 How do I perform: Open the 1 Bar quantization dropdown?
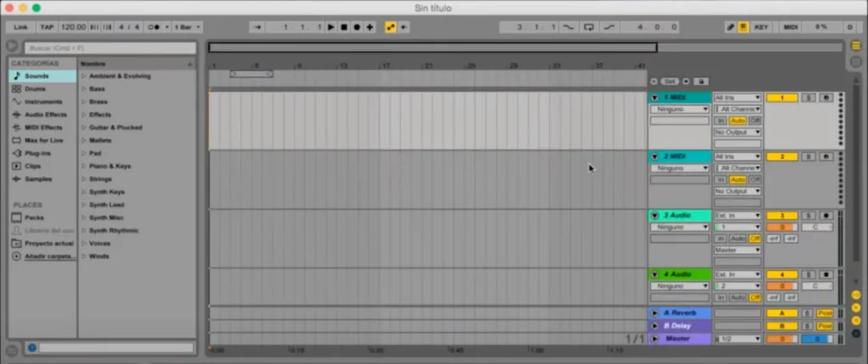pos(183,27)
